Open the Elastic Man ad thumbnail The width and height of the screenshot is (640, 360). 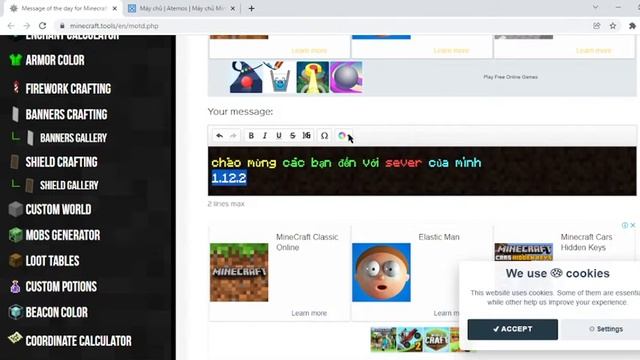(x=381, y=272)
